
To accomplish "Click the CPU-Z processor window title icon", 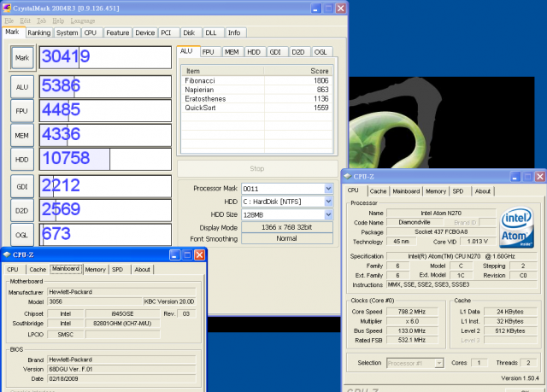I will (347, 176).
